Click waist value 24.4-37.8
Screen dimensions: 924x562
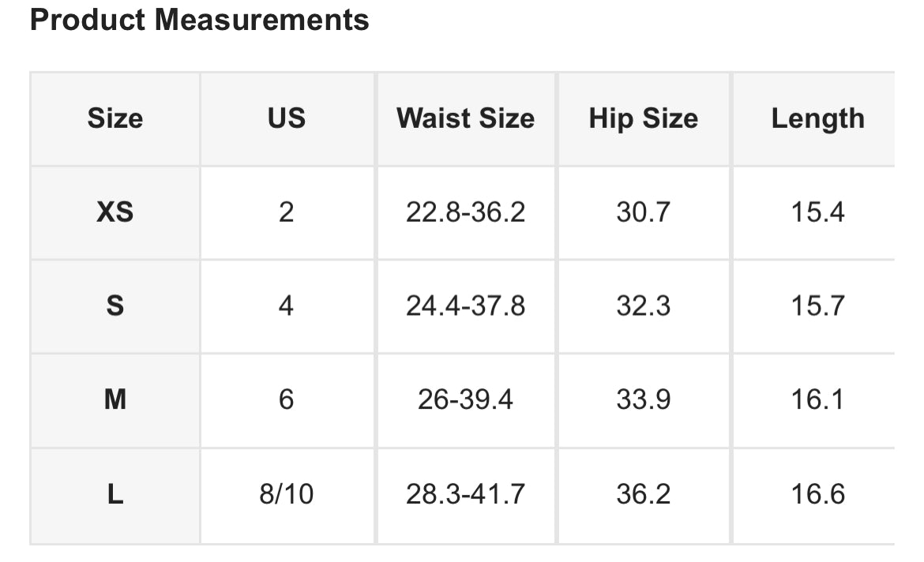coord(465,305)
